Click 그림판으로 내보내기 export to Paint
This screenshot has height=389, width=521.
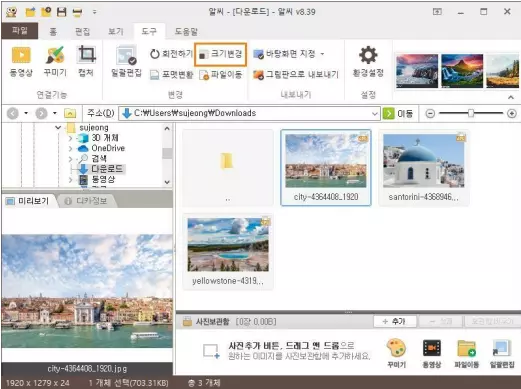tap(296, 74)
